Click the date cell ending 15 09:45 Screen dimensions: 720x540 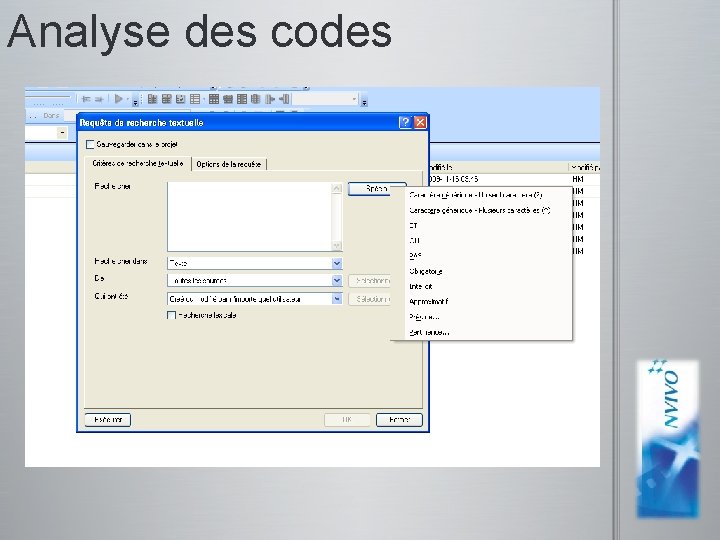(453, 179)
